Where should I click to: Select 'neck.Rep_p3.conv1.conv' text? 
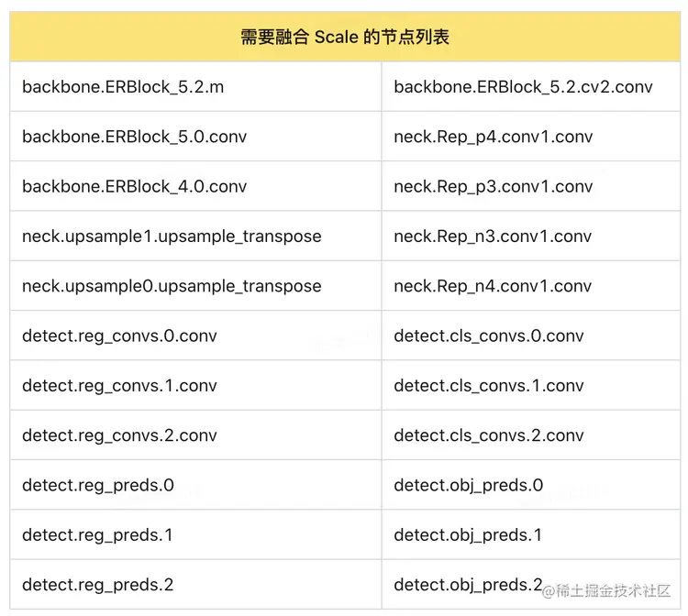click(494, 187)
